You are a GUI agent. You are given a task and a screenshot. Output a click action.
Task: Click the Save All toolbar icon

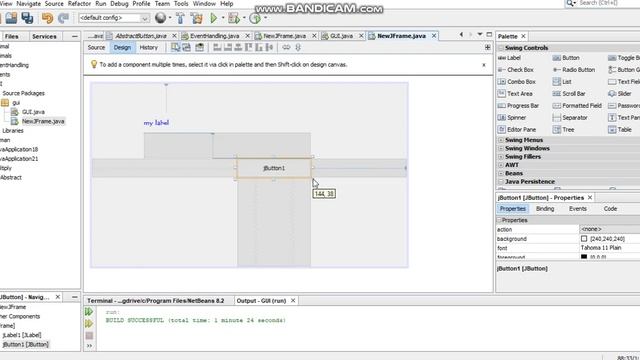(27, 18)
